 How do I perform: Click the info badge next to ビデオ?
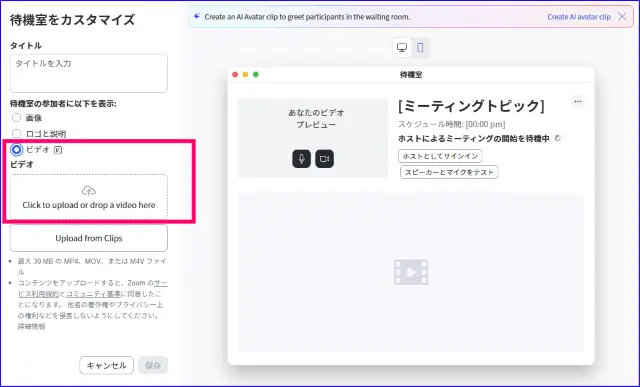point(58,150)
